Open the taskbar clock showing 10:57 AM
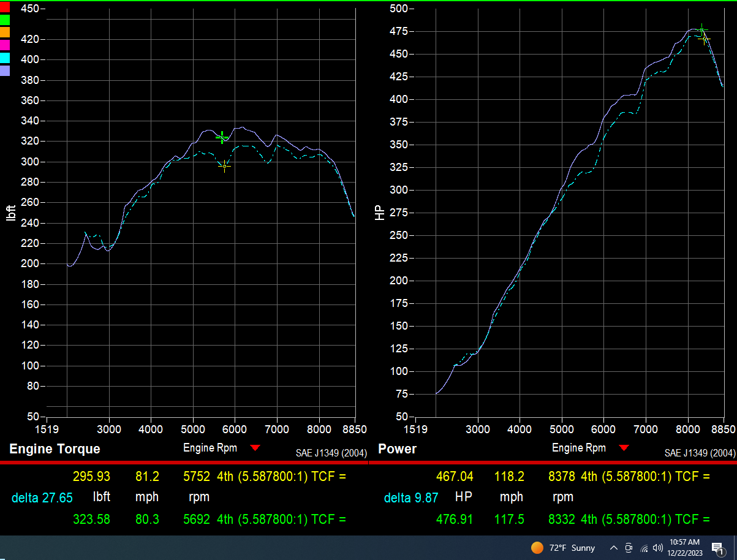Viewport: 737px width, 560px height. tap(684, 548)
